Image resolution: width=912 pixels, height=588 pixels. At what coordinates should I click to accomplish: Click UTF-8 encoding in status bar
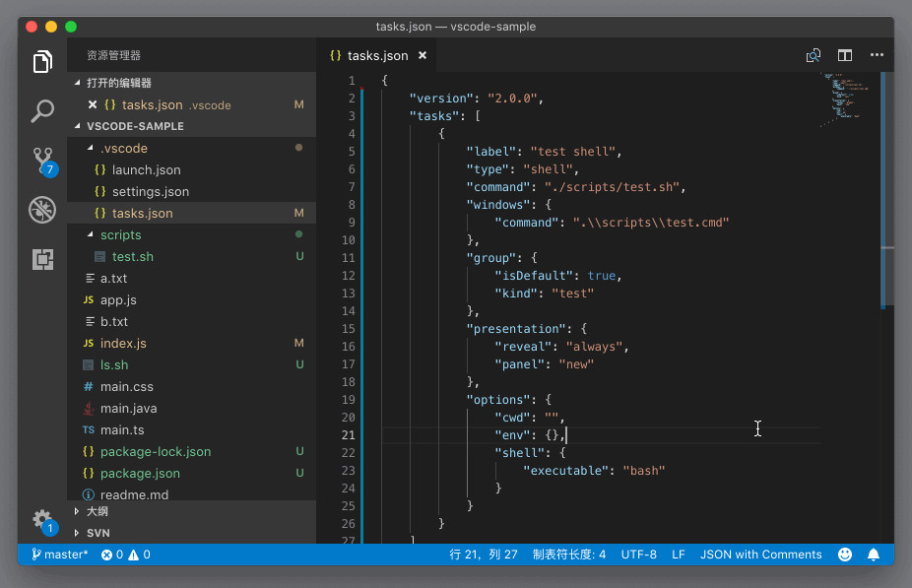[638, 555]
